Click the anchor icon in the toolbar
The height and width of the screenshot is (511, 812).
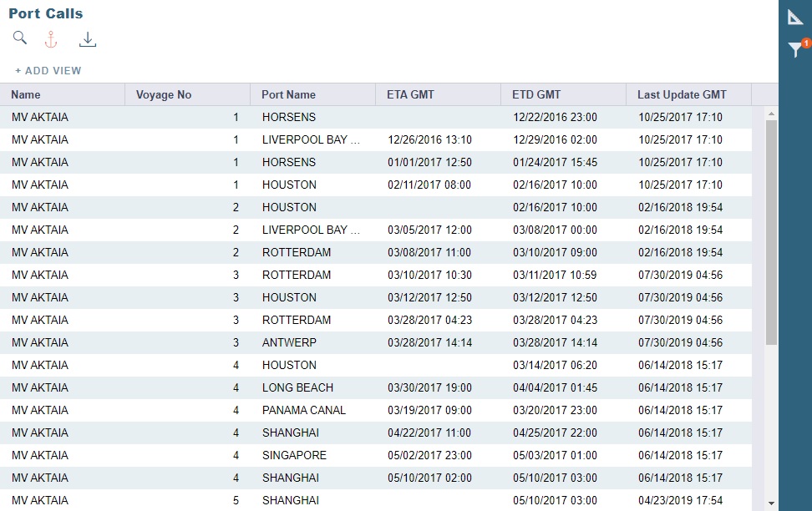pyautogui.click(x=51, y=38)
